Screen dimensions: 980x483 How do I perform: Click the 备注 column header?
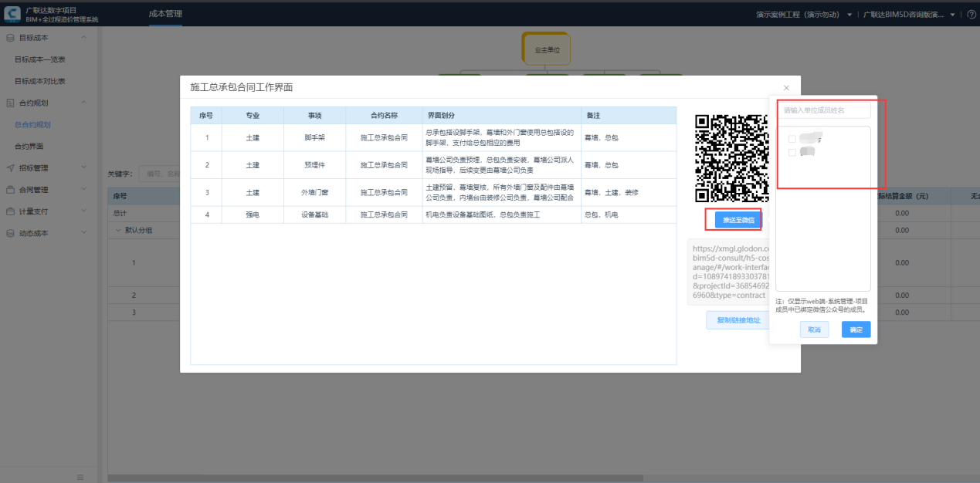(629, 115)
